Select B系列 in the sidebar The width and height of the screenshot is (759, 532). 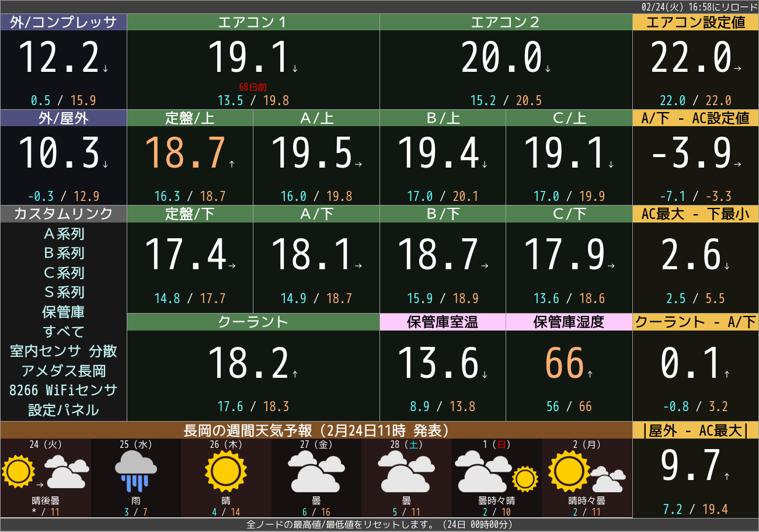(x=63, y=253)
